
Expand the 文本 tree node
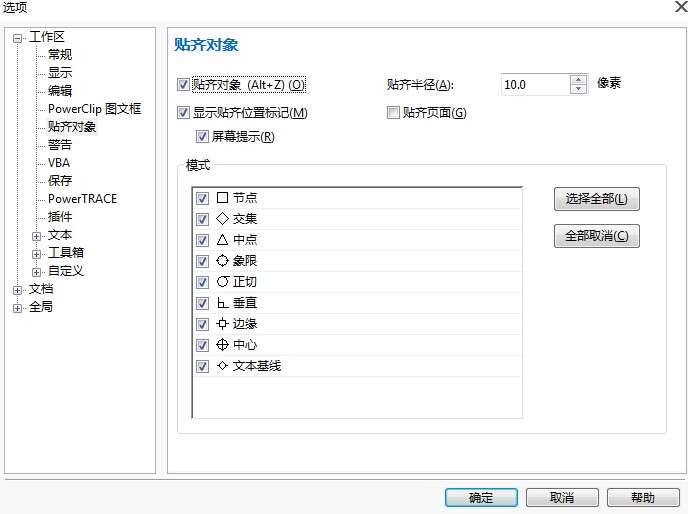point(36,236)
